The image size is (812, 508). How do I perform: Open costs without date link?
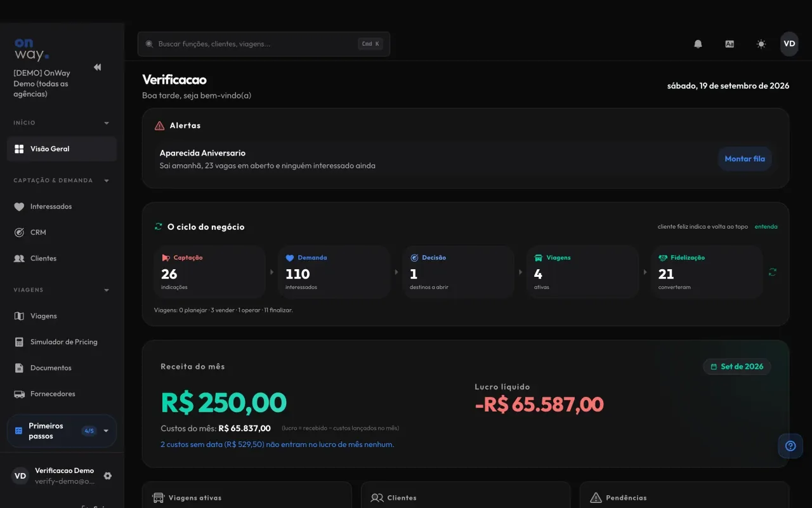[277, 444]
